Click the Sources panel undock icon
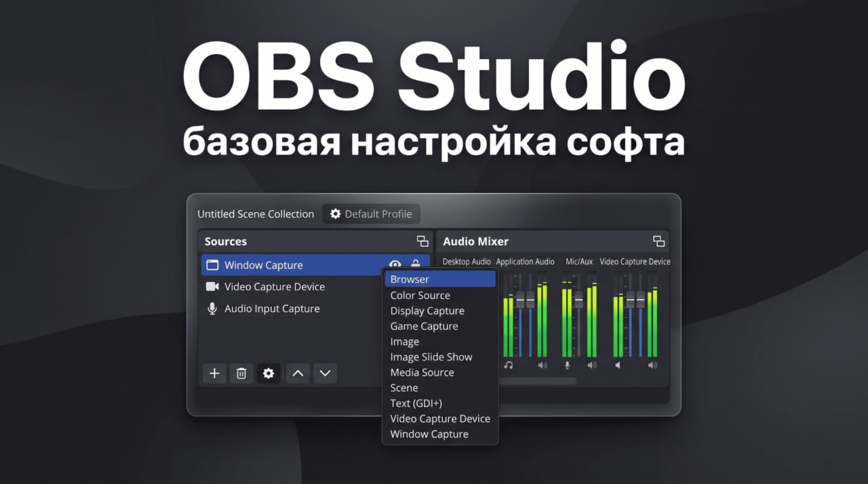Image resolution: width=868 pixels, height=484 pixels. tap(422, 241)
